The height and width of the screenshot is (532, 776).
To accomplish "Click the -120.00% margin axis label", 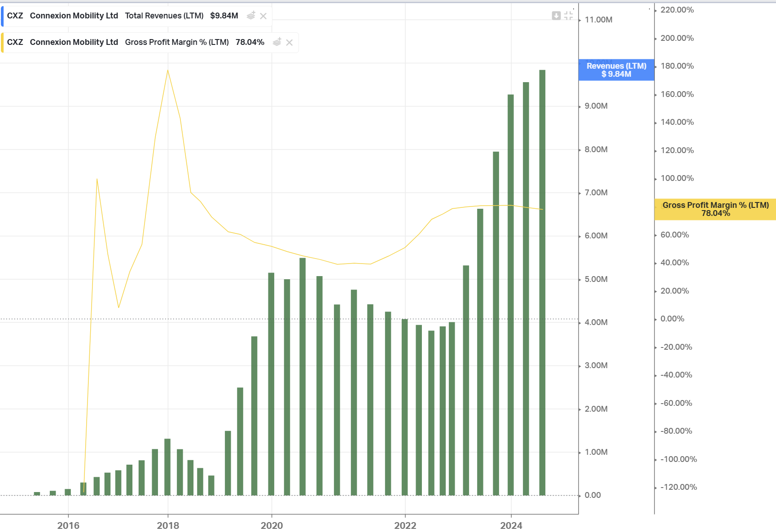I will pos(679,487).
